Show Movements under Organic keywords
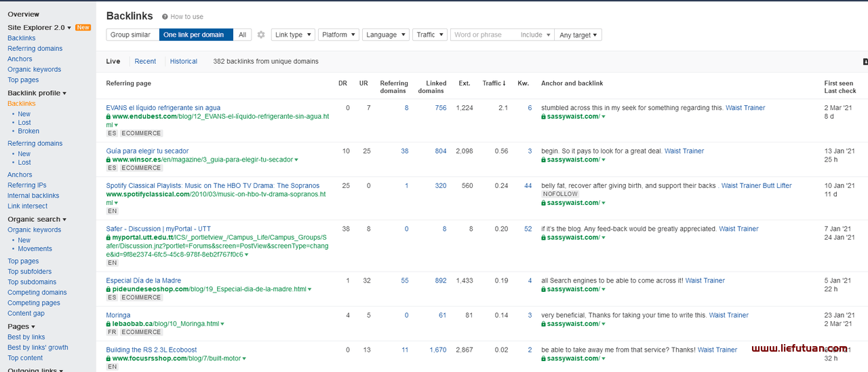The width and height of the screenshot is (868, 372). [35, 248]
